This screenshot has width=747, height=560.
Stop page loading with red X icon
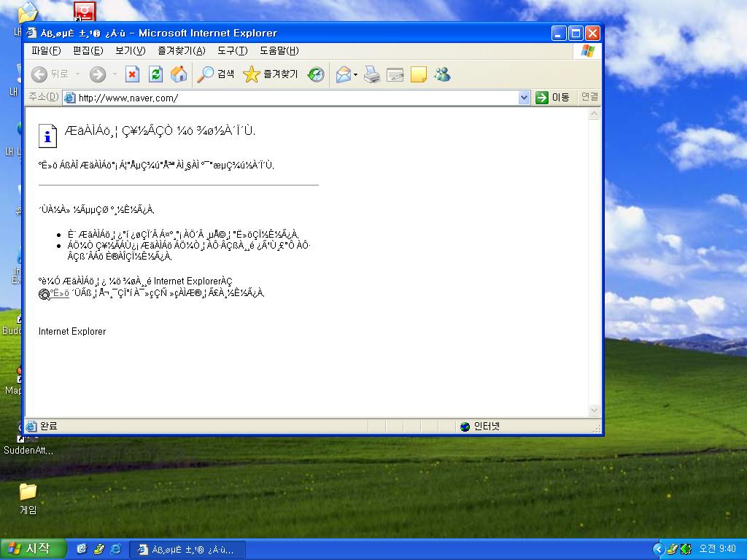point(132,74)
